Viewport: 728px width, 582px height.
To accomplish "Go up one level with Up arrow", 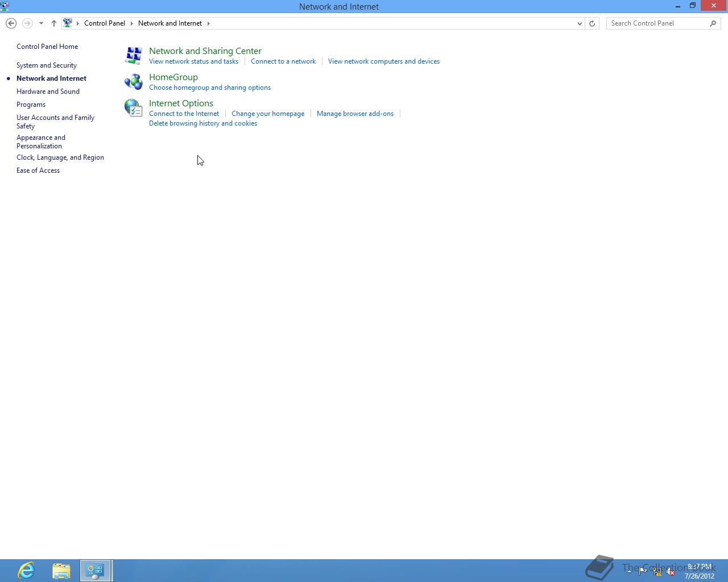I will coord(54,23).
